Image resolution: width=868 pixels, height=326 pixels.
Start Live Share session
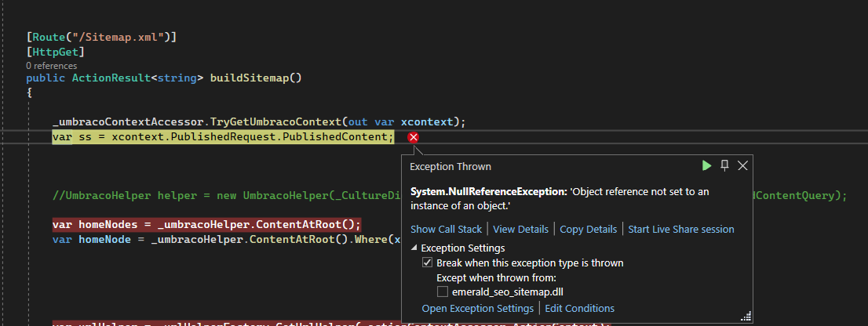[x=680, y=229]
